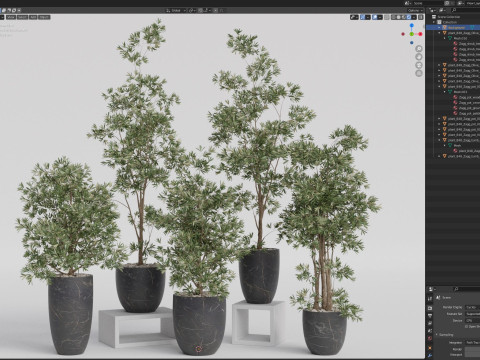Open the Add menu in viewport header

[33, 17]
